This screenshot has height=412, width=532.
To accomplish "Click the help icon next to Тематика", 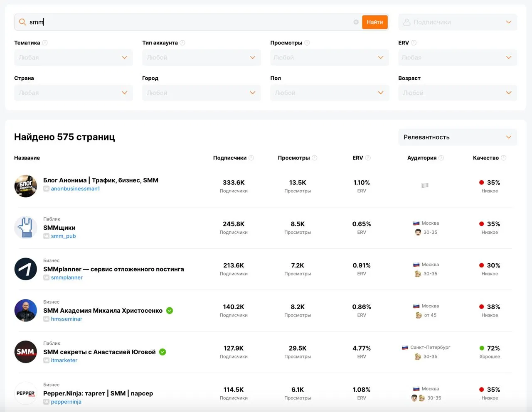I will point(45,43).
